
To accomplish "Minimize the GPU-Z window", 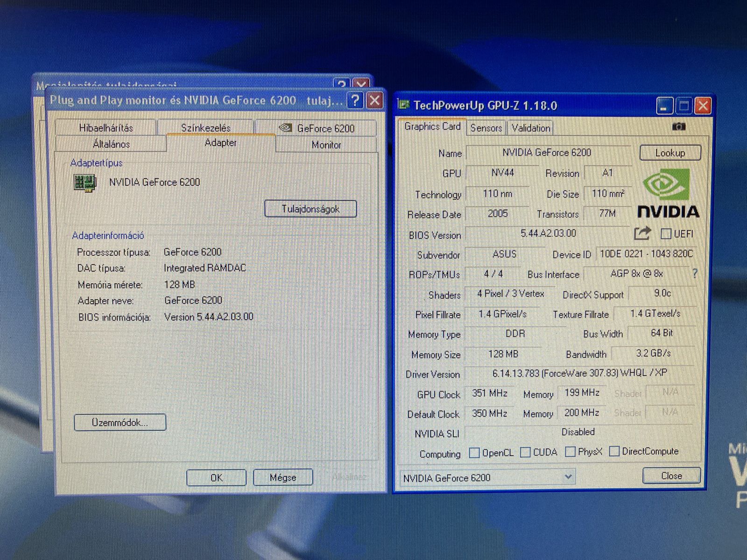I will 664,106.
